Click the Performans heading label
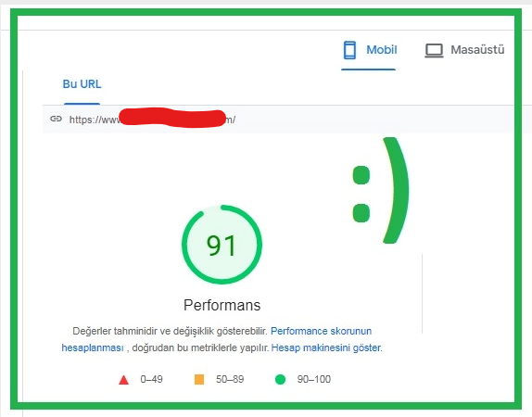 (222, 305)
